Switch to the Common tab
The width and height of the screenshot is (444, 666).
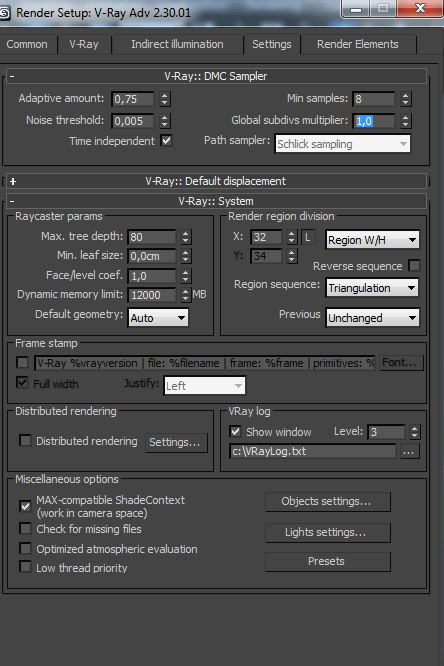point(27,44)
